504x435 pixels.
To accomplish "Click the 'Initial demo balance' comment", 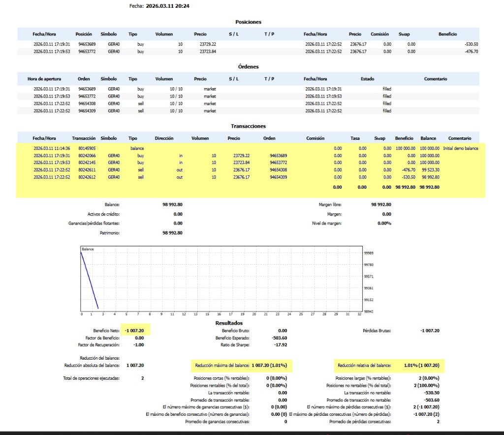I will pyautogui.click(x=460, y=148).
